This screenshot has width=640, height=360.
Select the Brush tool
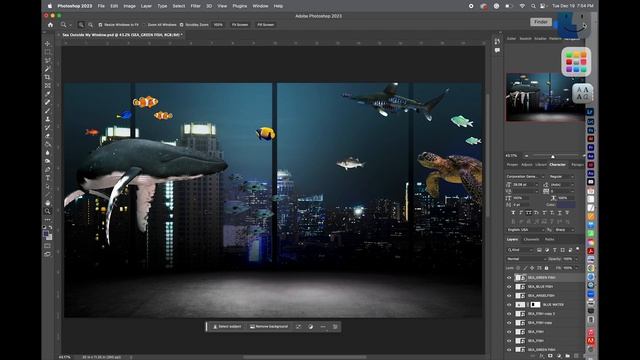point(47,110)
